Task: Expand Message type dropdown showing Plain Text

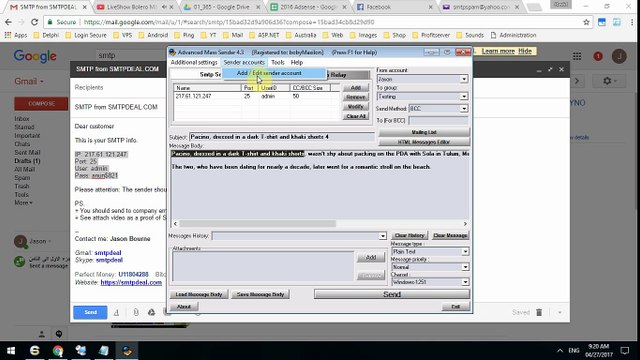Action: (465, 252)
